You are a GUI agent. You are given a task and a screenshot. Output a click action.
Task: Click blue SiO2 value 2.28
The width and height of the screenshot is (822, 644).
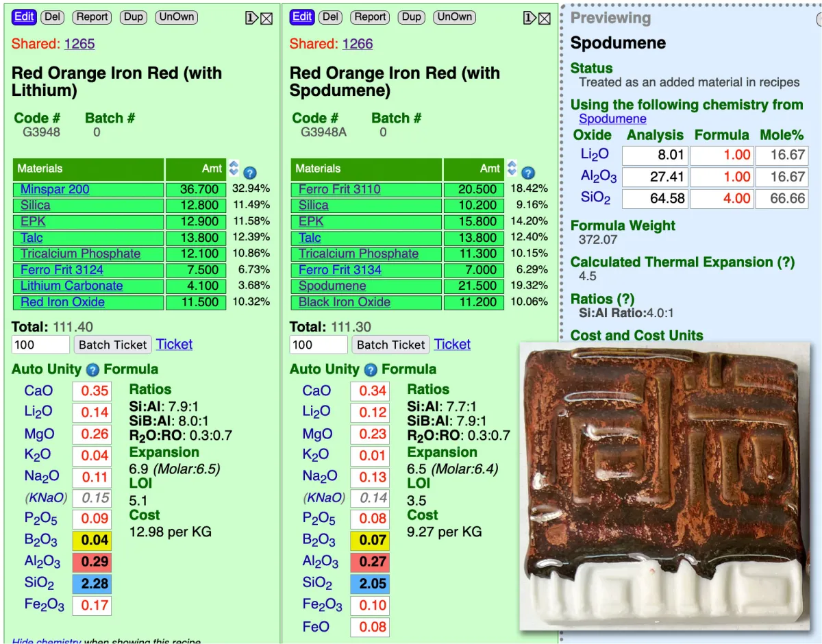point(92,584)
